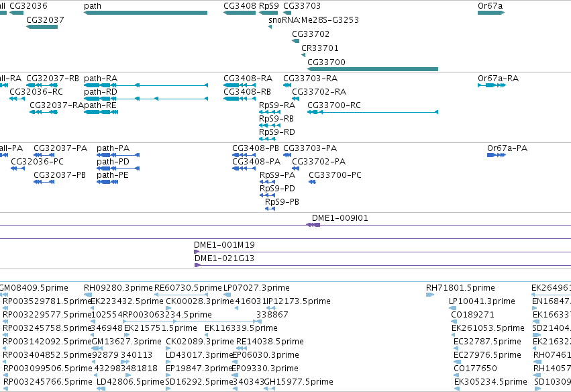Select the CG33700-RC transcript line

coord(372,112)
